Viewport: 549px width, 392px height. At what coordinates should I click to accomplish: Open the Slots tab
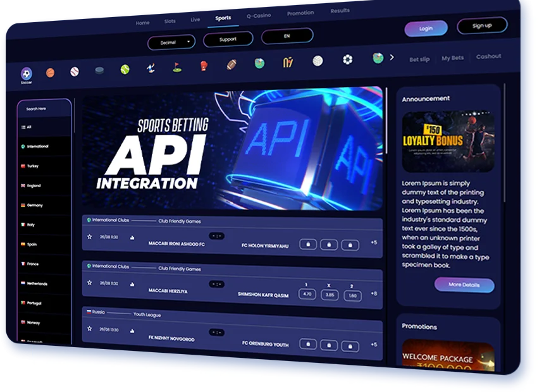tap(170, 21)
